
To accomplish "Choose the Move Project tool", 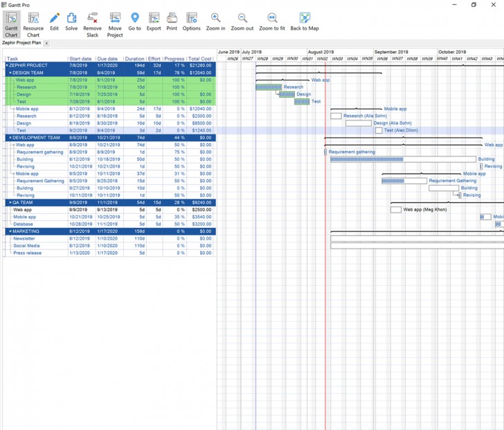I will click(x=115, y=25).
